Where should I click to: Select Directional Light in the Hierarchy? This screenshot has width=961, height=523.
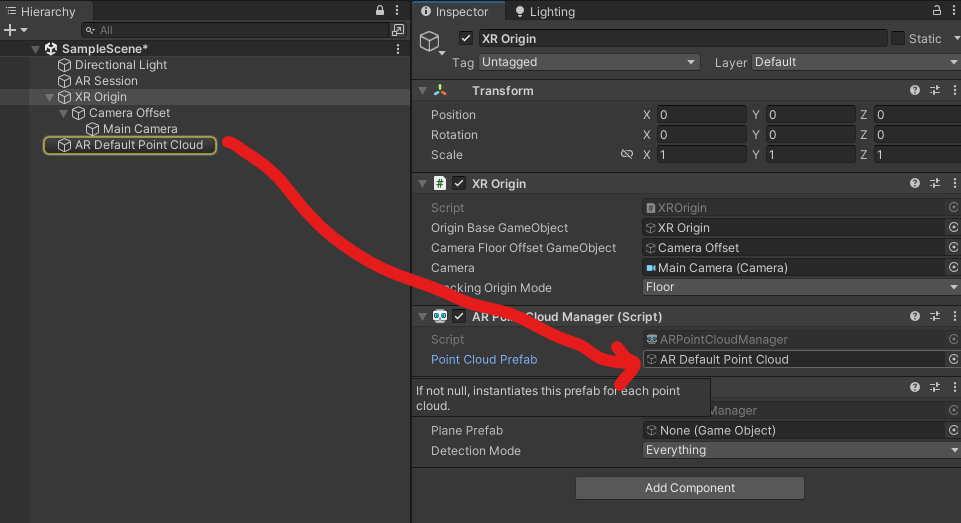pyautogui.click(x=121, y=65)
